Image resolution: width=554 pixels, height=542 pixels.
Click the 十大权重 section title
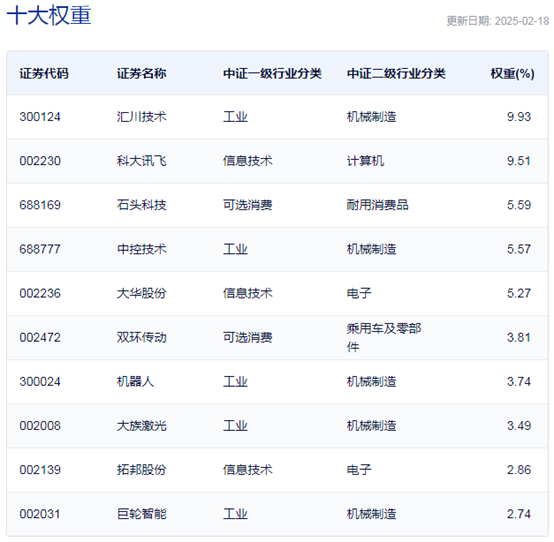pyautogui.click(x=49, y=15)
